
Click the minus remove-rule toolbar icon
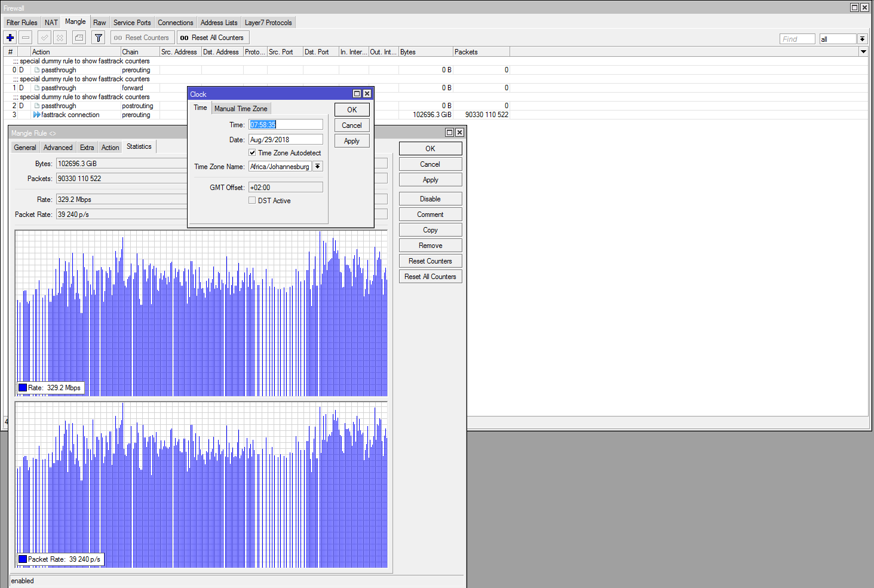click(26, 38)
